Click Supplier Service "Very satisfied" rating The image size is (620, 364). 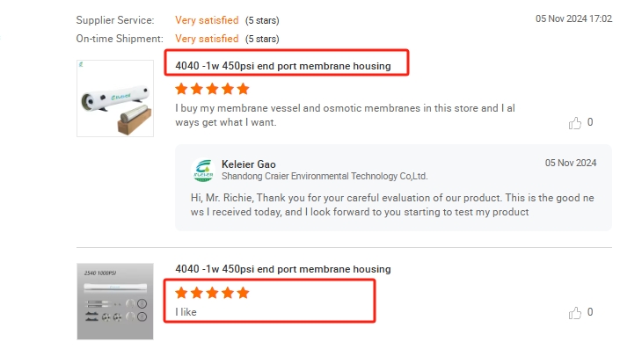click(x=207, y=19)
